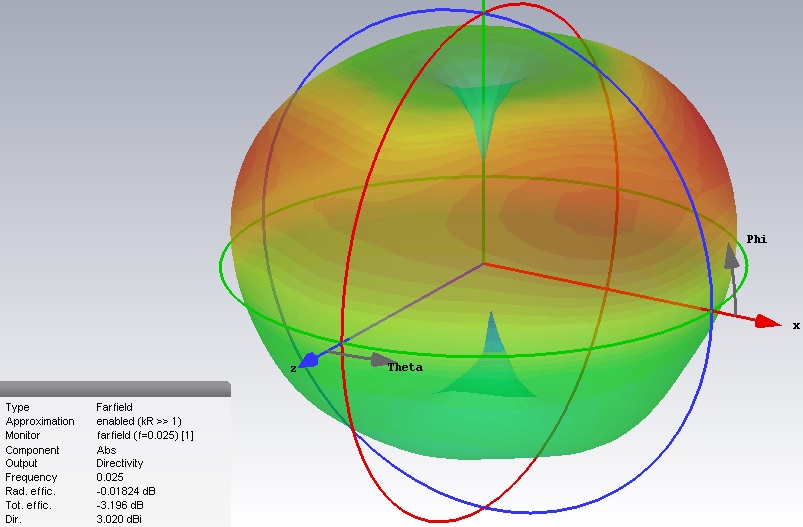Click the blue z-axis arrowhead
Screen dimensions: 803x527
coord(309,359)
